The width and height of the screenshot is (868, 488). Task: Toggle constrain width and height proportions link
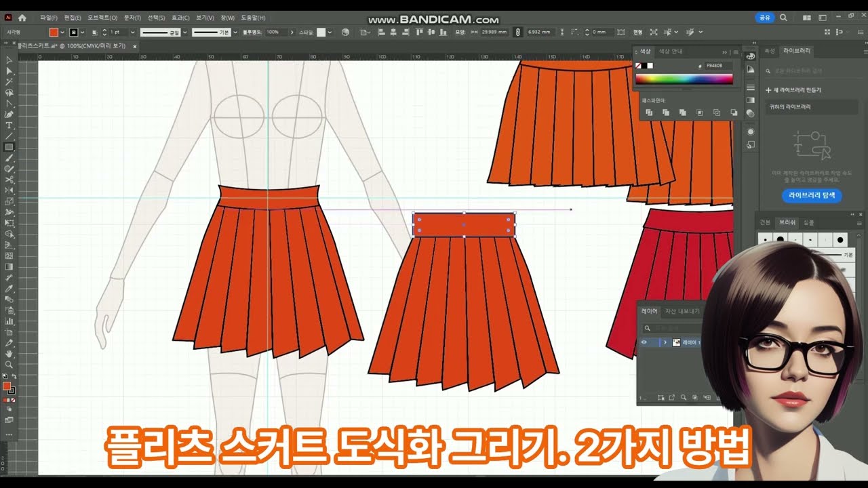pyautogui.click(x=518, y=32)
